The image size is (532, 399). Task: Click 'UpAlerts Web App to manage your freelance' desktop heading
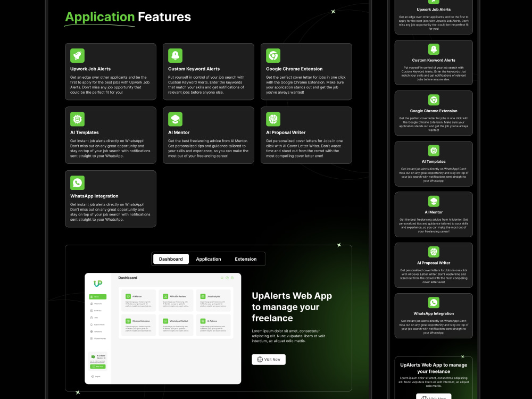292,307
